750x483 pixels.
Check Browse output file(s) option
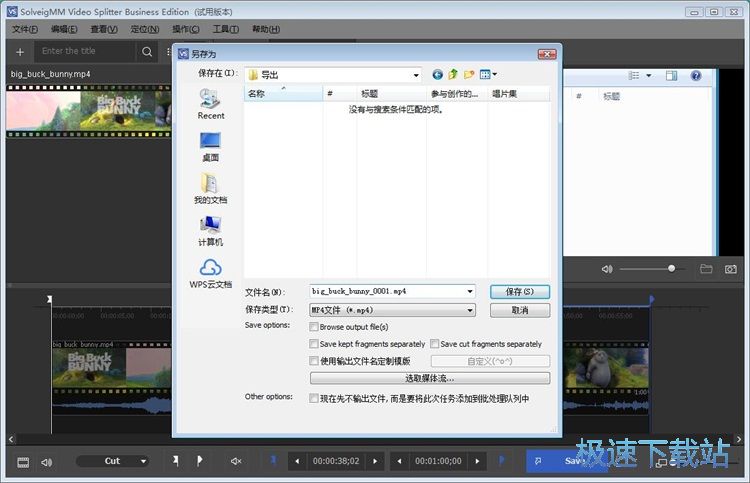tap(314, 327)
